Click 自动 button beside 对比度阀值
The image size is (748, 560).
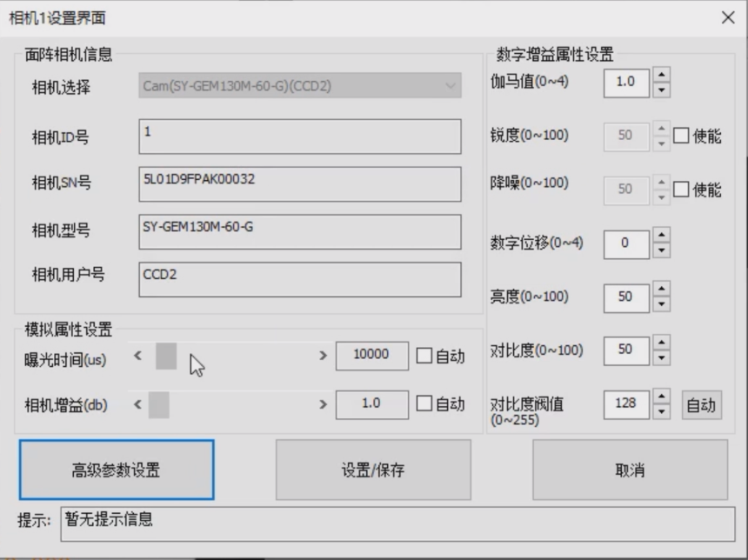point(701,404)
